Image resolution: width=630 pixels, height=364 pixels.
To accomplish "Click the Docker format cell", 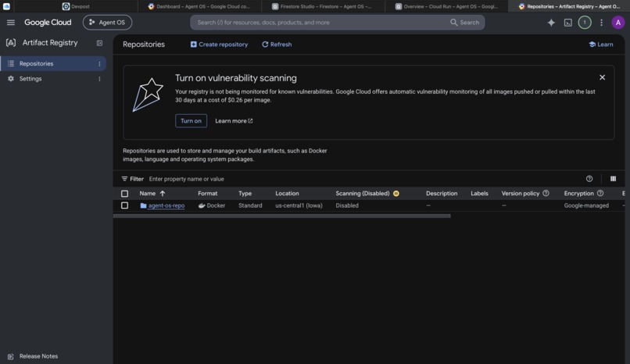I will click(212, 205).
